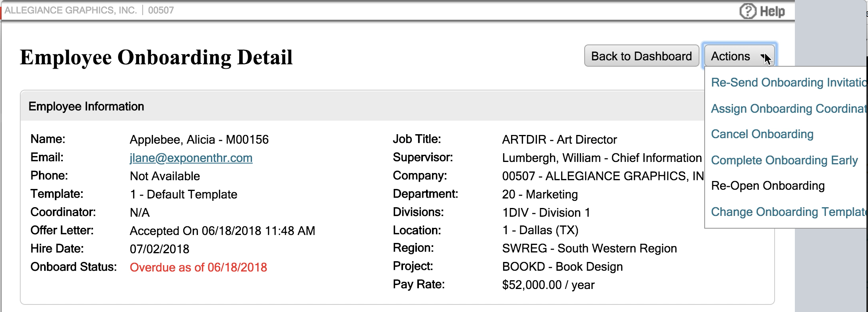The width and height of the screenshot is (868, 312).
Task: Select Re-Send Onboarding Invitation
Action: [788, 83]
